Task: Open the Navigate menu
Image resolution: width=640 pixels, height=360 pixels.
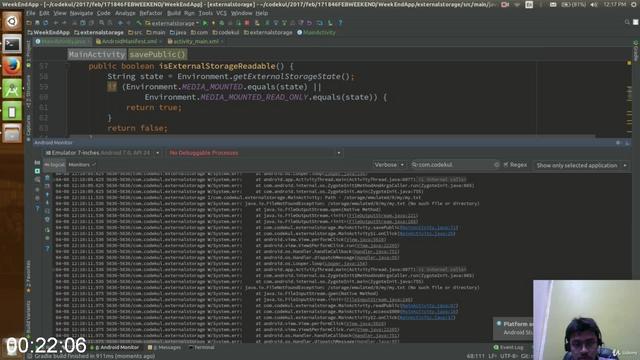Action: 81,13
